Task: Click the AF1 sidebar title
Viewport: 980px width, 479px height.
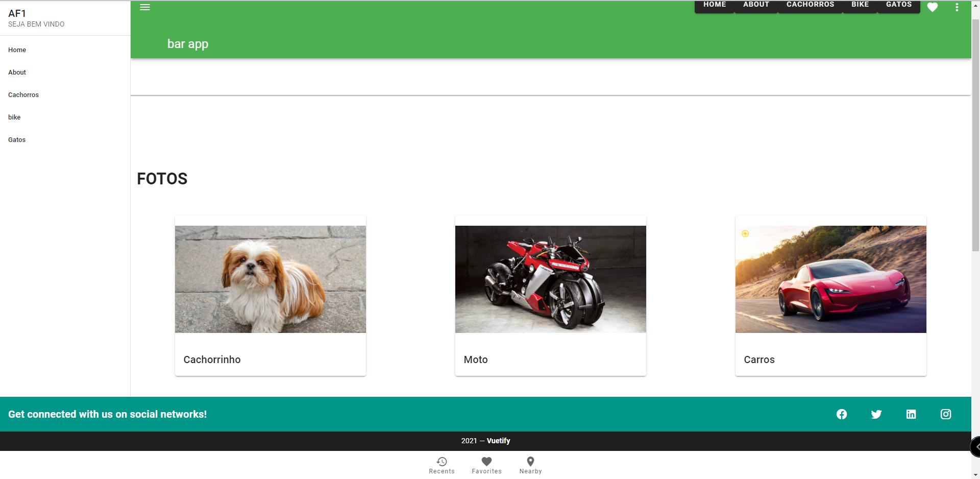Action: point(17,13)
